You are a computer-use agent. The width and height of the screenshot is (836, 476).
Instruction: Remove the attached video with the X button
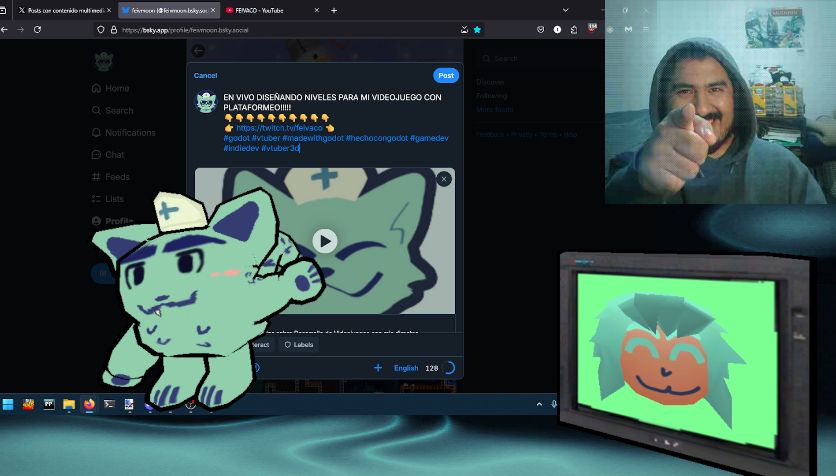(444, 179)
